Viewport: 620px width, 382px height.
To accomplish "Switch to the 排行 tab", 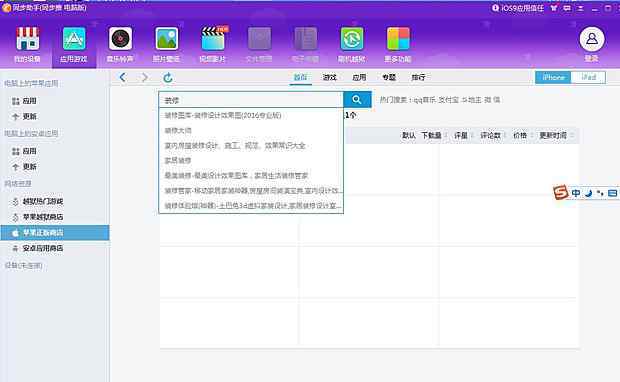I will pos(418,77).
